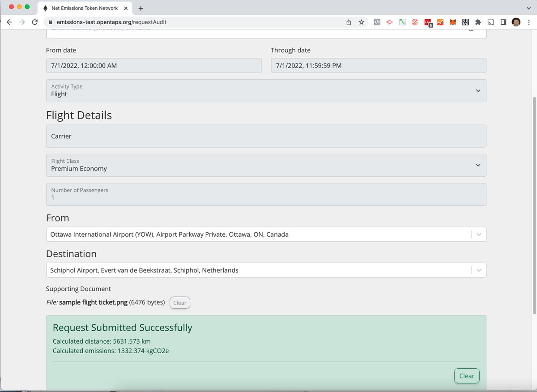Click the share page icon in the address bar
The image size is (537, 392).
click(x=349, y=22)
